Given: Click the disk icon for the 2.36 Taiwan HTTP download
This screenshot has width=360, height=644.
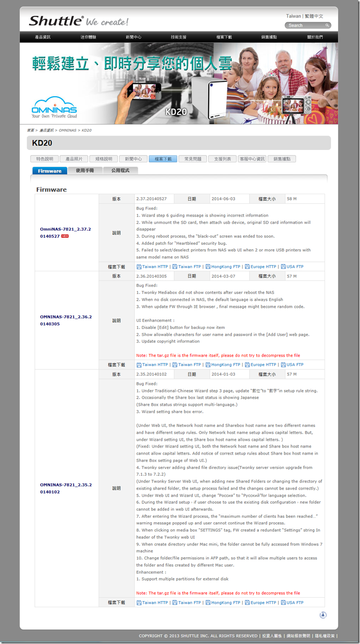Looking at the screenshot, I should click(139, 365).
